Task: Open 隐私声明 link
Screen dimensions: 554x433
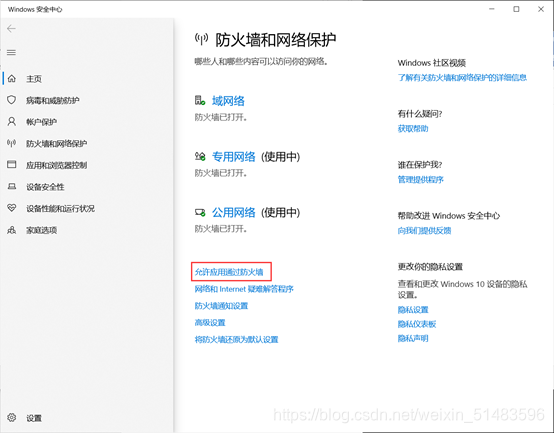Action: 413,338
